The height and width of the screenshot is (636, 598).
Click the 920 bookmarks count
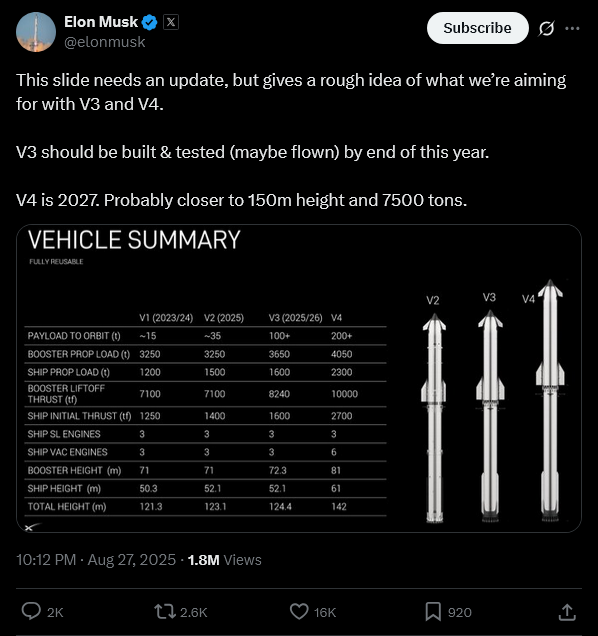(x=460, y=612)
